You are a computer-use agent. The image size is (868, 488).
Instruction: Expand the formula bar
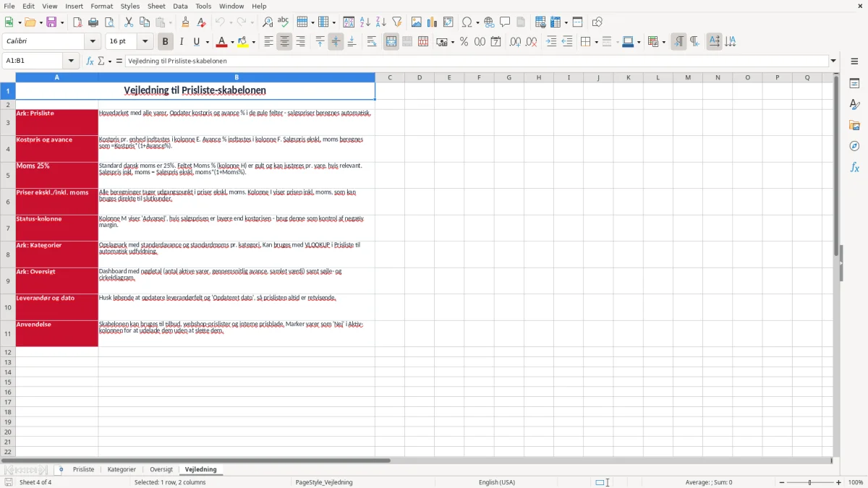[x=833, y=61]
